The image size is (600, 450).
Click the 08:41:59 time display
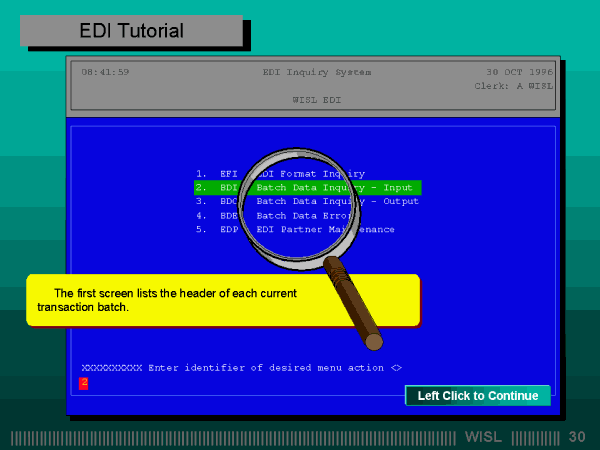(105, 72)
